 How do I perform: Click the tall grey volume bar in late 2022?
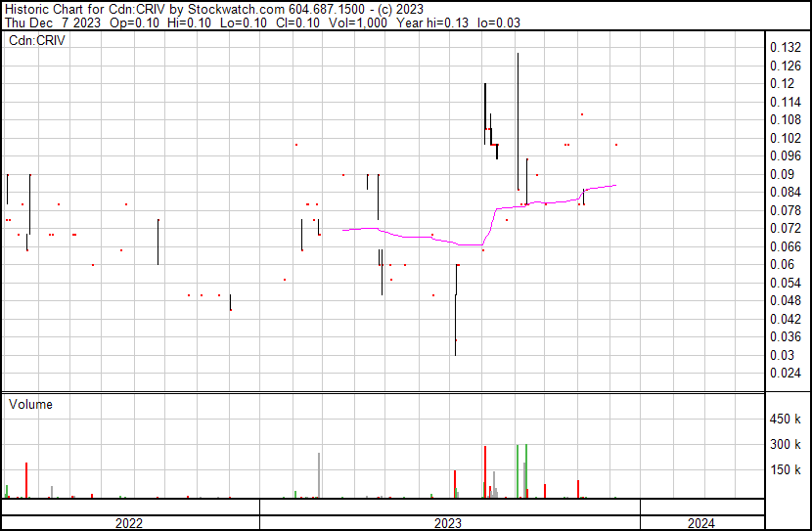(319, 475)
